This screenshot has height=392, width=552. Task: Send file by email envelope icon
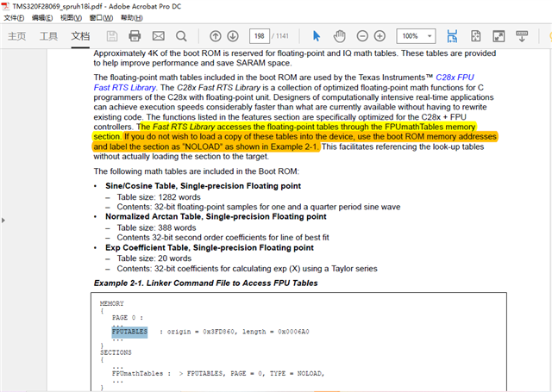tap(159, 36)
